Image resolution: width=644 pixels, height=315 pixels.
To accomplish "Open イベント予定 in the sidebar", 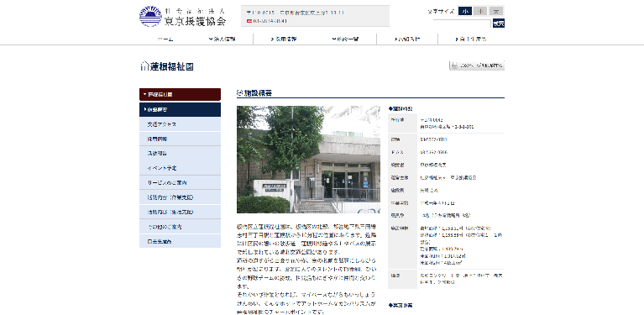I will click(x=180, y=168).
